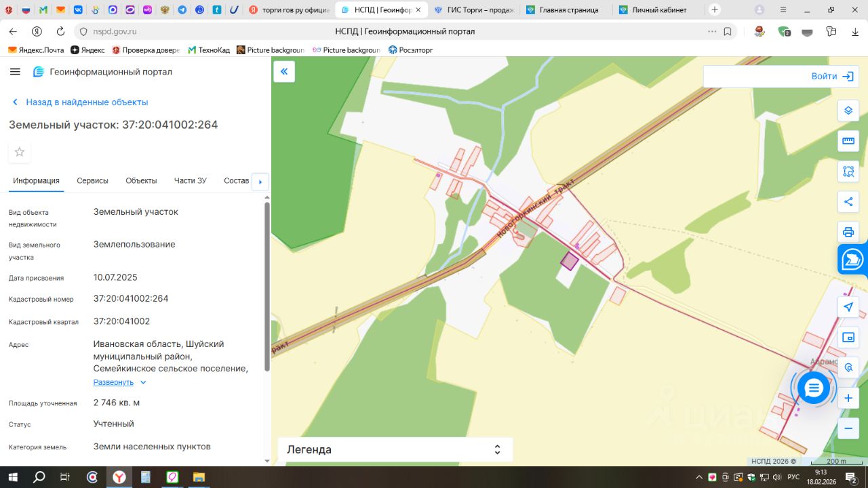The image size is (868, 488).
Task: Click the cadastral quarter value 37:20:041002
Action: [122, 321]
